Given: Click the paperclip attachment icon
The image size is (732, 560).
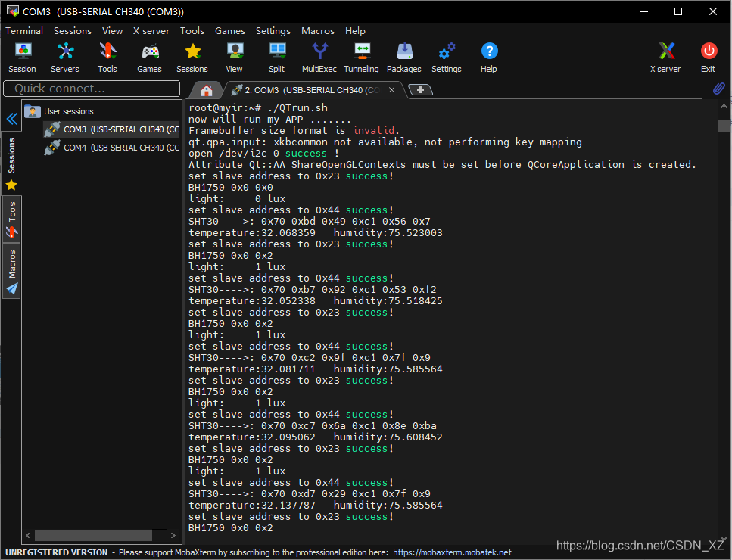Looking at the screenshot, I should pos(719,89).
